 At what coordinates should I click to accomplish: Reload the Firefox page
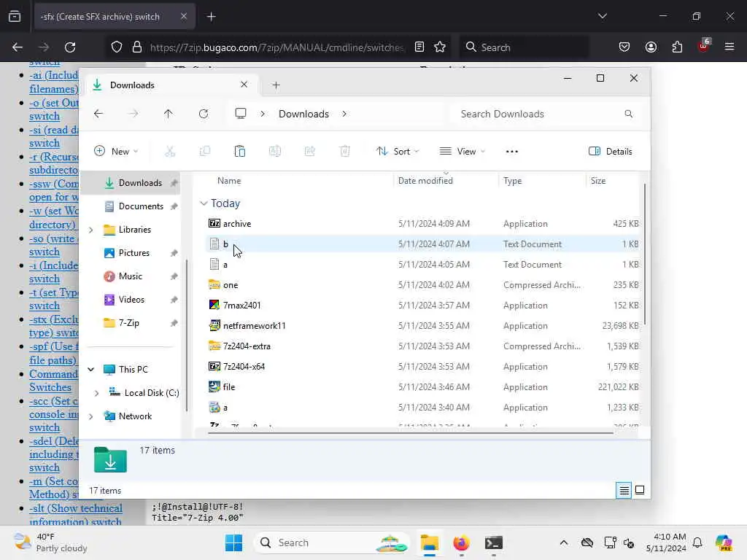pos(70,47)
